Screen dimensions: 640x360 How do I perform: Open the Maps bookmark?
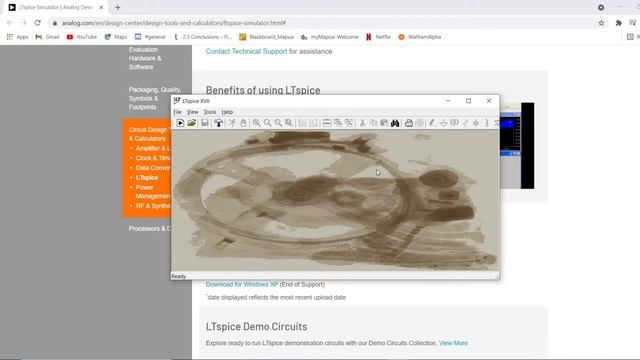point(116,37)
